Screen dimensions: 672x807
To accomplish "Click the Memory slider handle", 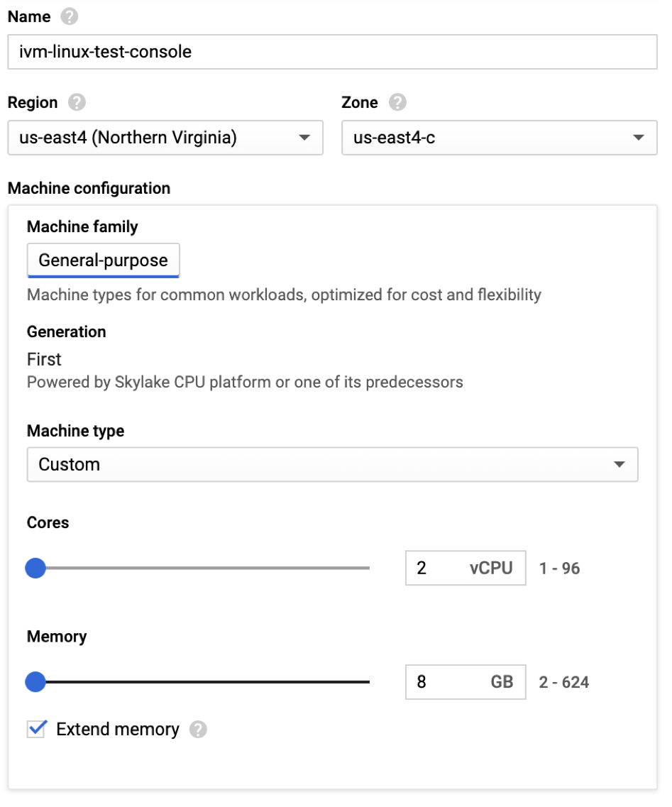I will tap(35, 682).
